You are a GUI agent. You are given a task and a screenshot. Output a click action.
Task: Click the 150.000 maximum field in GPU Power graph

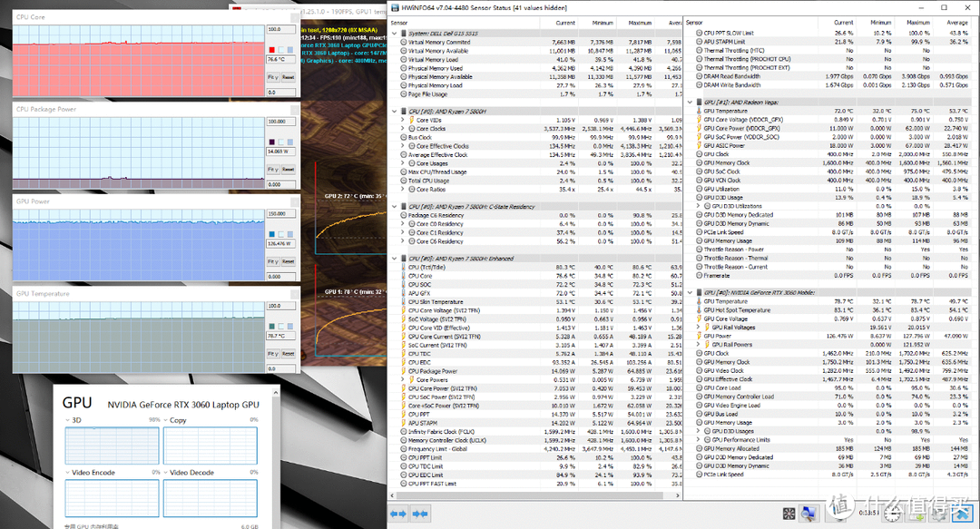pos(281,214)
